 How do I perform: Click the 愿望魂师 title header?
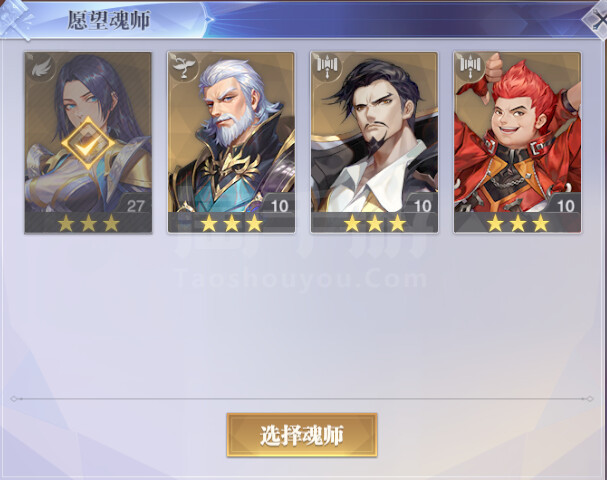coord(109,20)
